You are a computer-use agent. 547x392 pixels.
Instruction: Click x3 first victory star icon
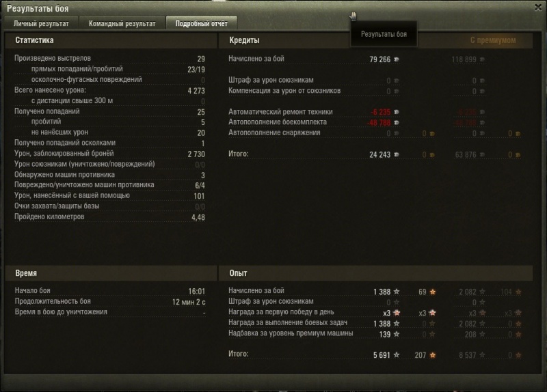coord(397,313)
